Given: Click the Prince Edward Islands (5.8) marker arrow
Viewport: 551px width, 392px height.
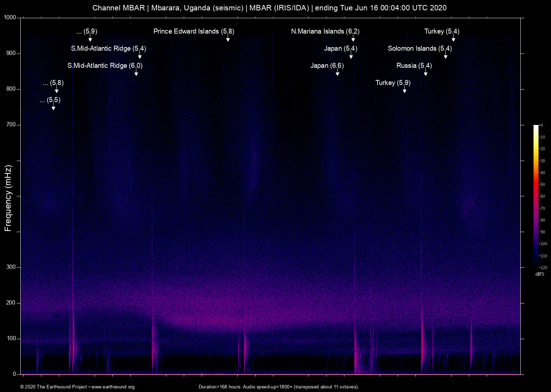Looking at the screenshot, I should (x=228, y=39).
